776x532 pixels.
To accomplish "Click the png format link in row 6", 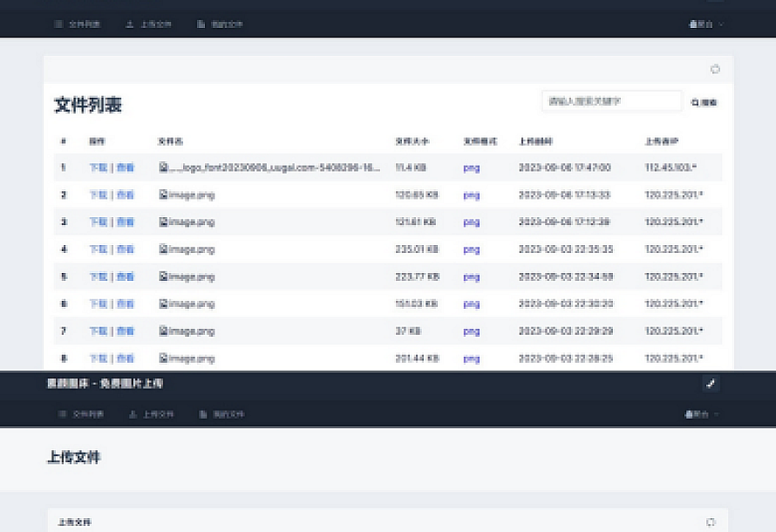I will click(471, 304).
